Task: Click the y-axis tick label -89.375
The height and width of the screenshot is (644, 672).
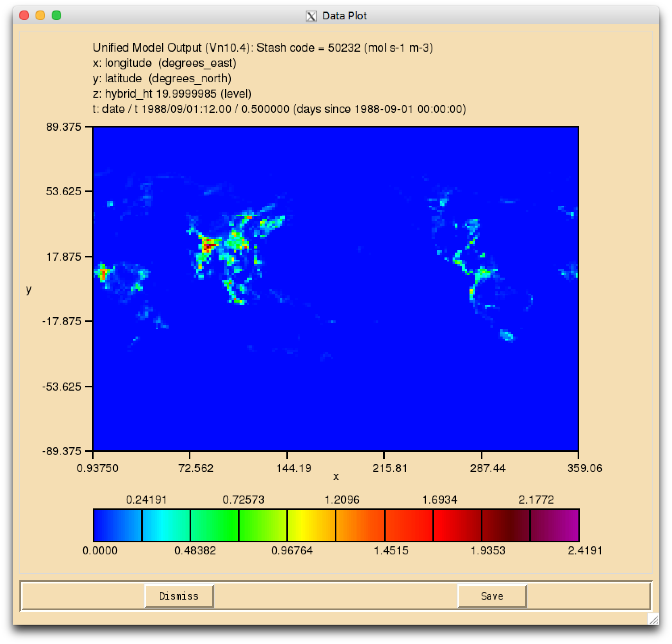Action: pos(61,451)
